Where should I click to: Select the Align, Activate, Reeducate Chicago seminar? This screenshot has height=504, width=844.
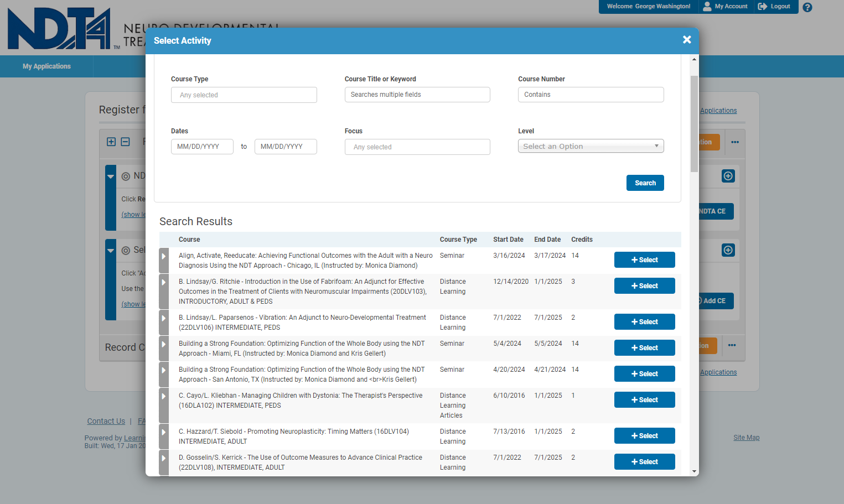pos(644,260)
